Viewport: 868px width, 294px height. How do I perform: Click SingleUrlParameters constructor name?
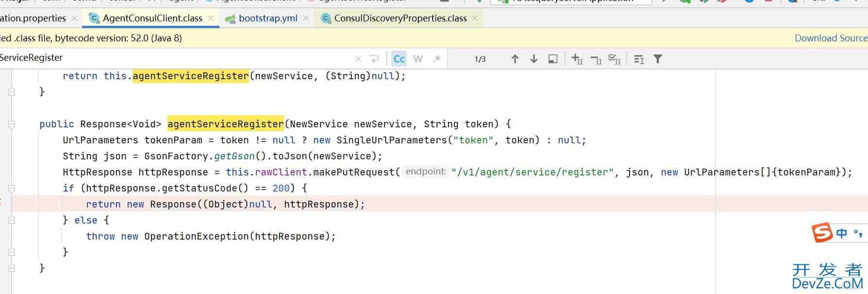392,140
